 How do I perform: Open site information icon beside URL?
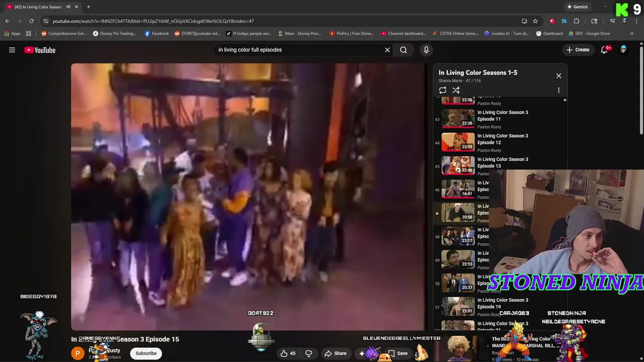pos(46,21)
